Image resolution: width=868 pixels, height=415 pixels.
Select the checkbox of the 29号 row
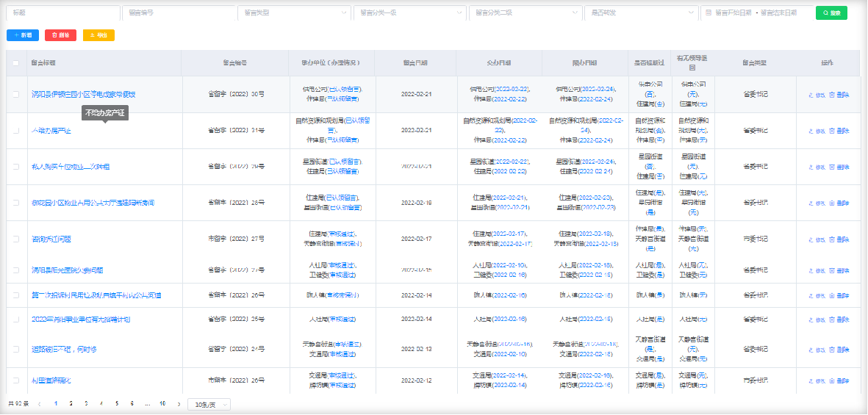click(16, 167)
